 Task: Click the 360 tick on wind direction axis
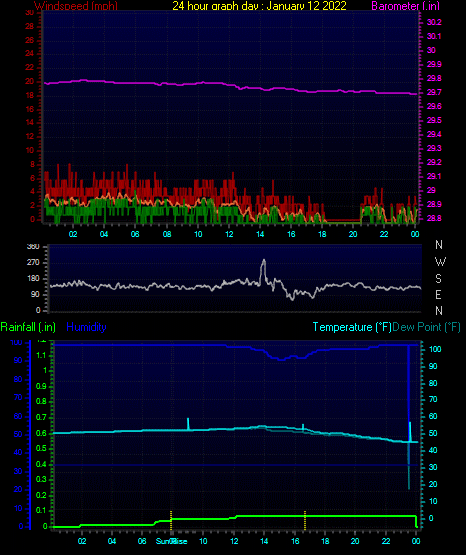pyautogui.click(x=34, y=247)
